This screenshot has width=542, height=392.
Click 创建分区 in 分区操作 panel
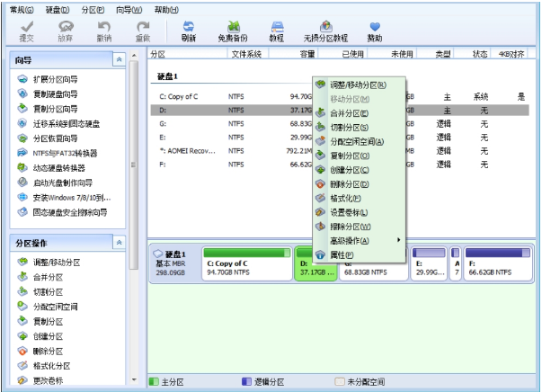click(40, 336)
